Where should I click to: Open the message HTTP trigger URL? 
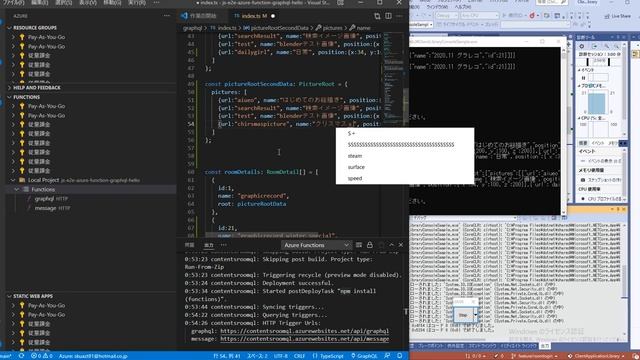click(304, 339)
